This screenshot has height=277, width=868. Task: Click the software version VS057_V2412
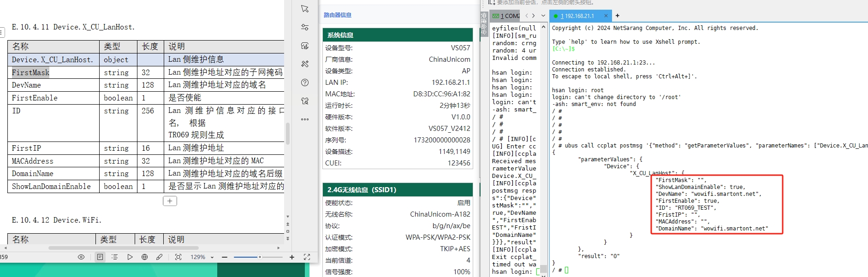coord(449,129)
